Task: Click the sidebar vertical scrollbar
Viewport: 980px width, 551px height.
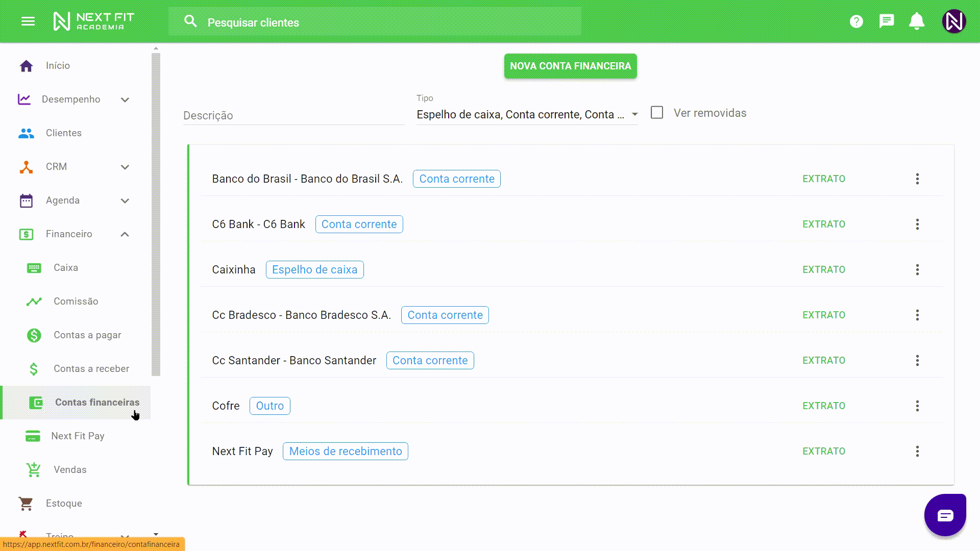Action: 156,214
